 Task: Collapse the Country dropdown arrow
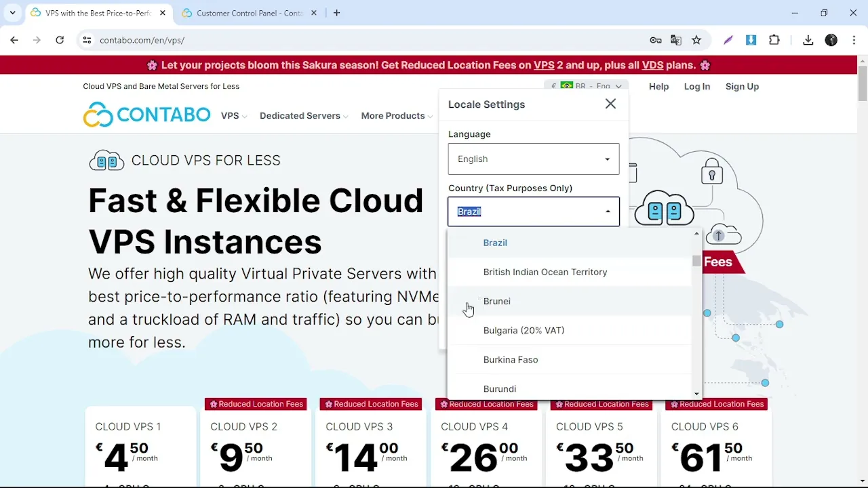[608, 211]
